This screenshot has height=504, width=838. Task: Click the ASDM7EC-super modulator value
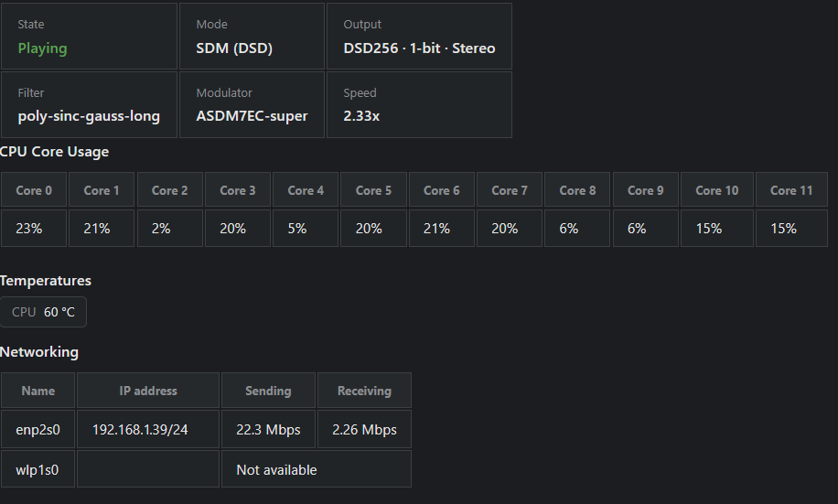[x=252, y=116]
